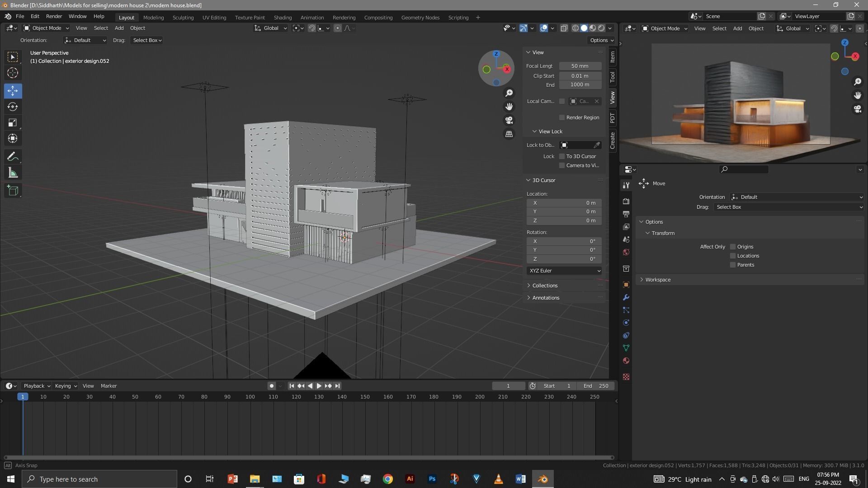The width and height of the screenshot is (868, 488).
Task: Click the Options button in viewport header
Action: point(601,40)
